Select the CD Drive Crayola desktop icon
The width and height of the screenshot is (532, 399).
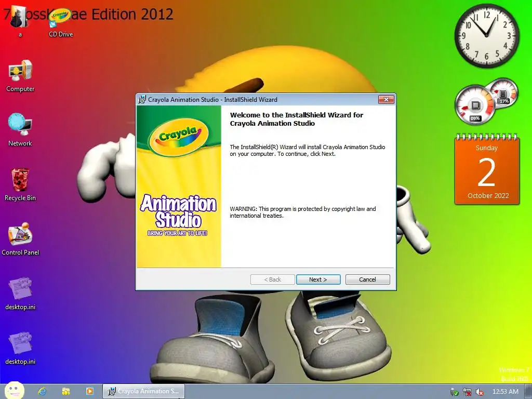click(60, 23)
